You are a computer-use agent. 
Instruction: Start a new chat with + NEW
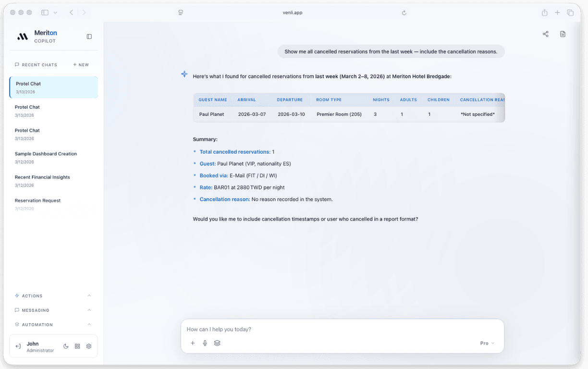point(81,65)
